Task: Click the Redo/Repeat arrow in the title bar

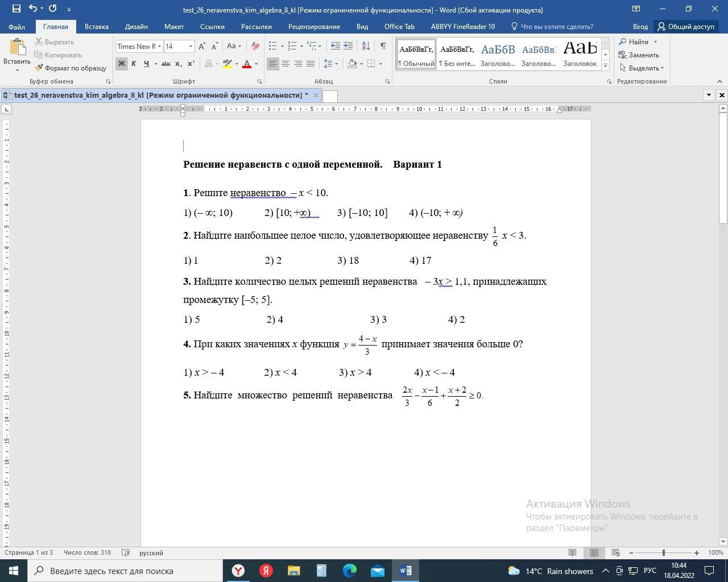Action: pos(53,9)
